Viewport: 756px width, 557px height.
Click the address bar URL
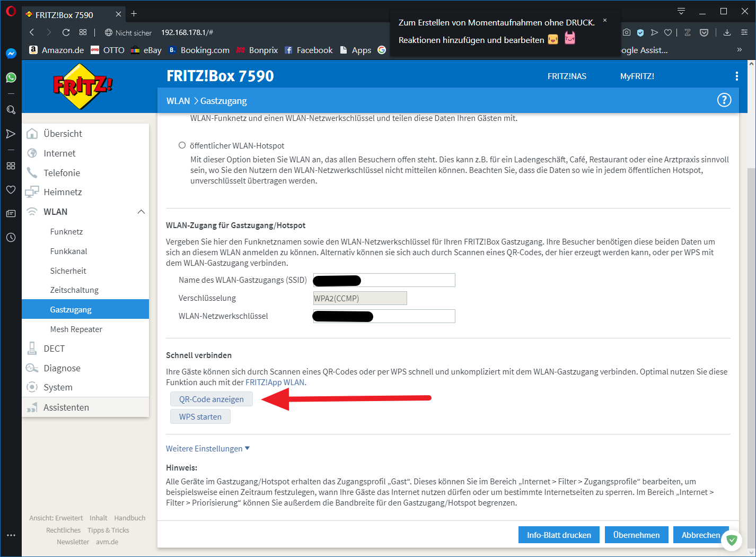(x=187, y=32)
